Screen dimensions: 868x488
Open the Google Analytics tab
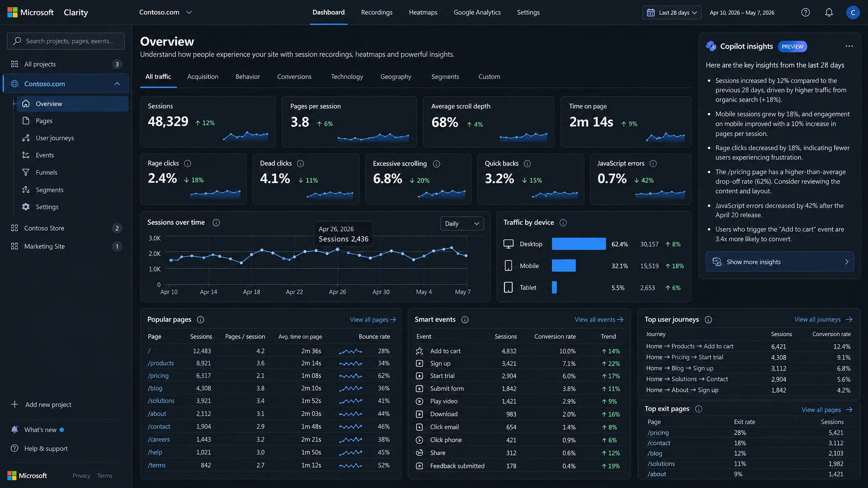point(477,13)
